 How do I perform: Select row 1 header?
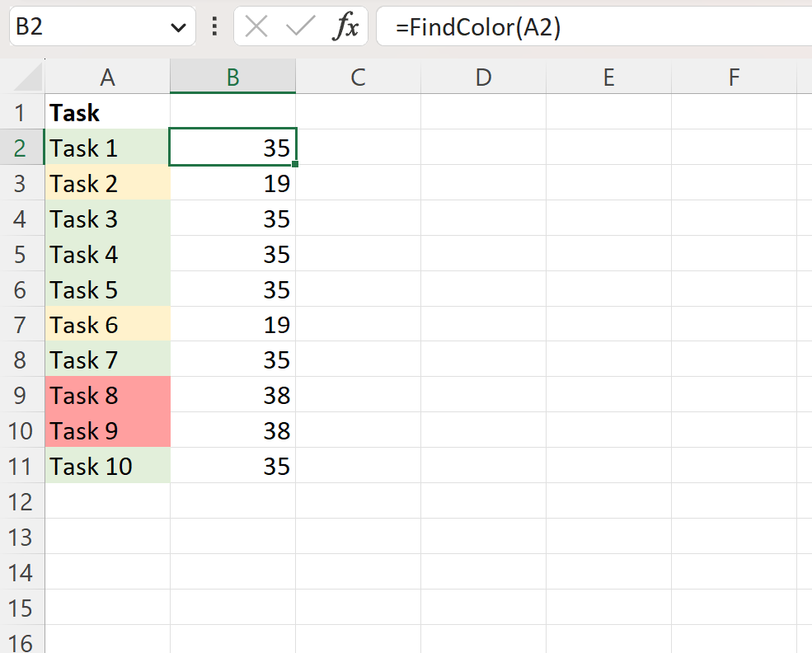(x=22, y=112)
